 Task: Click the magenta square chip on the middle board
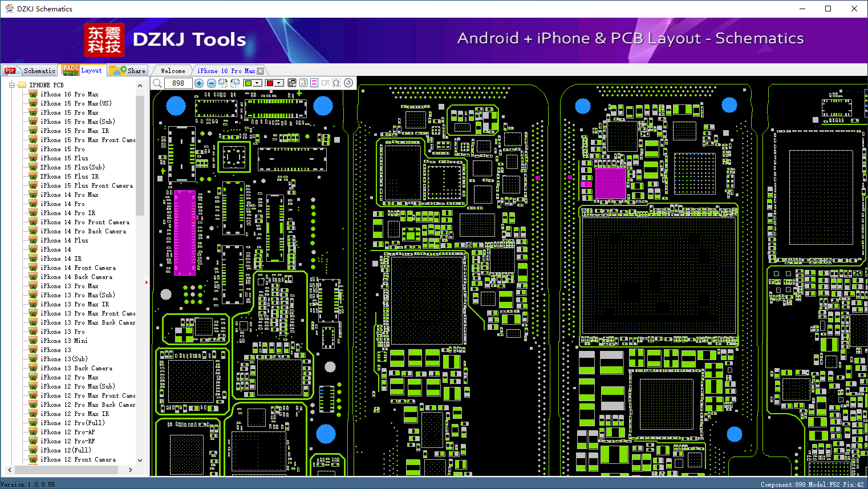610,183
